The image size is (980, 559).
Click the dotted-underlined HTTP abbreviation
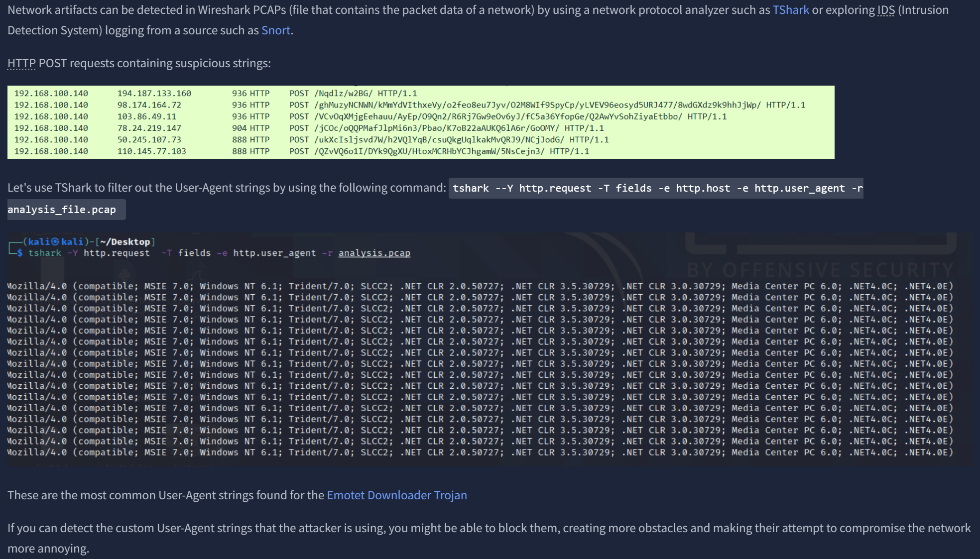21,63
